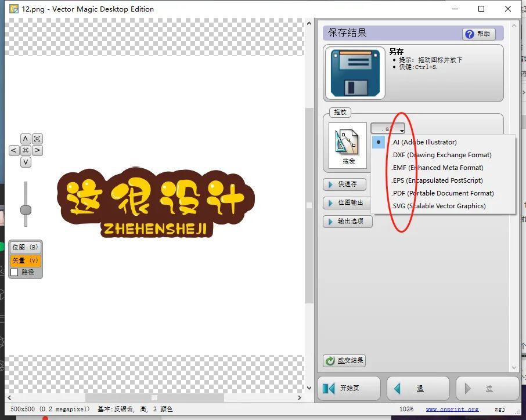Choose .PDF (Portable Document Format) option
This screenshot has height=420, width=526.
coord(442,193)
